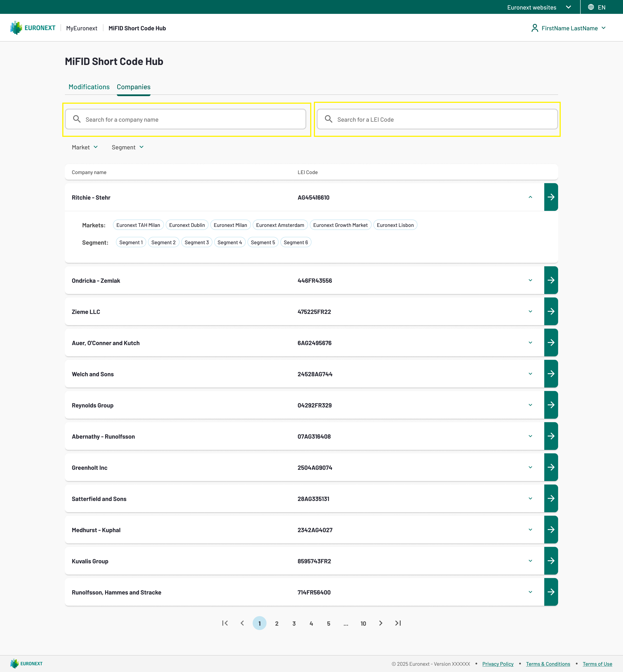Open the arrow button for Kuvalis Group
Viewport: 623px width, 672px height.
point(551,561)
